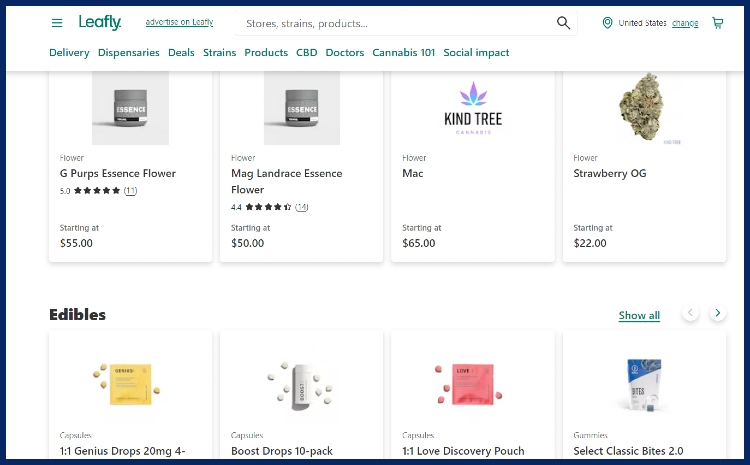This screenshot has height=465, width=750.
Task: Click the 'United States' location text
Action: (x=642, y=23)
